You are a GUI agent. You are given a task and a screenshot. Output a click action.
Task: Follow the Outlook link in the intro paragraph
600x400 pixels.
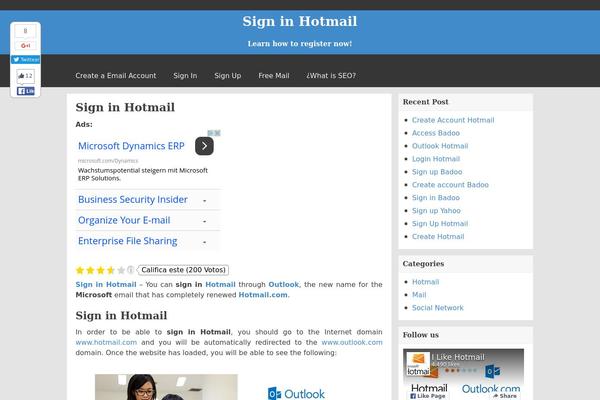(284, 284)
